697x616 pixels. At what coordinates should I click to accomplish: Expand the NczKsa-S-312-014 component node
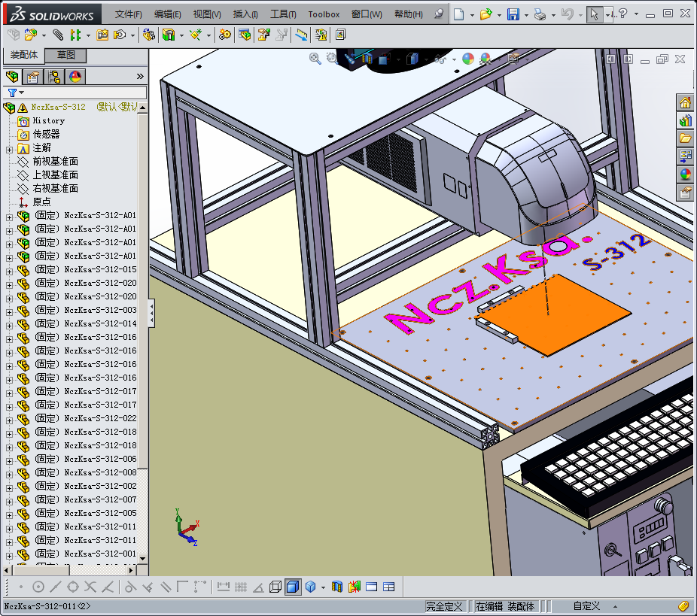pos(9,326)
